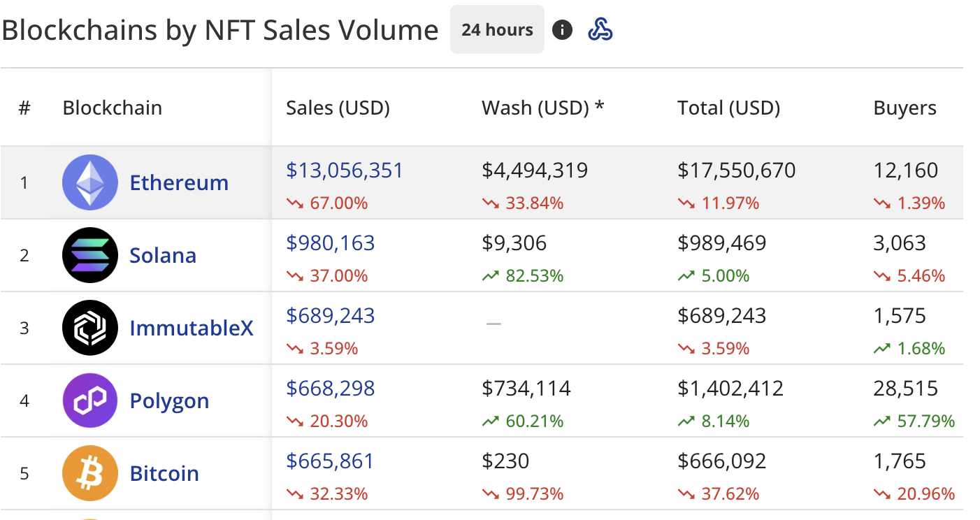Click the Solana logo icon
This screenshot has height=520, width=980.
(90, 255)
